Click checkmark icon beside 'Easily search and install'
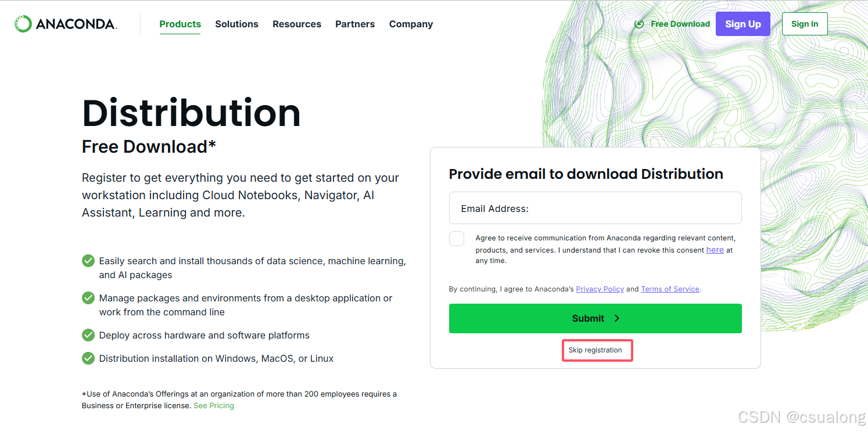This screenshot has height=432, width=868. 88,261
